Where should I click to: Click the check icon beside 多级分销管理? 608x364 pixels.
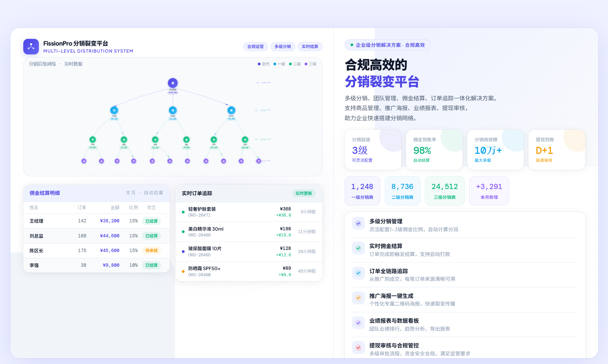(358, 223)
